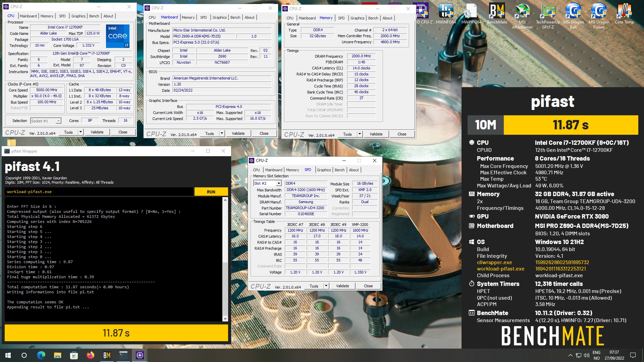Expand Tools dropdown arrow in SPD window
The image size is (644, 362).
click(326, 286)
